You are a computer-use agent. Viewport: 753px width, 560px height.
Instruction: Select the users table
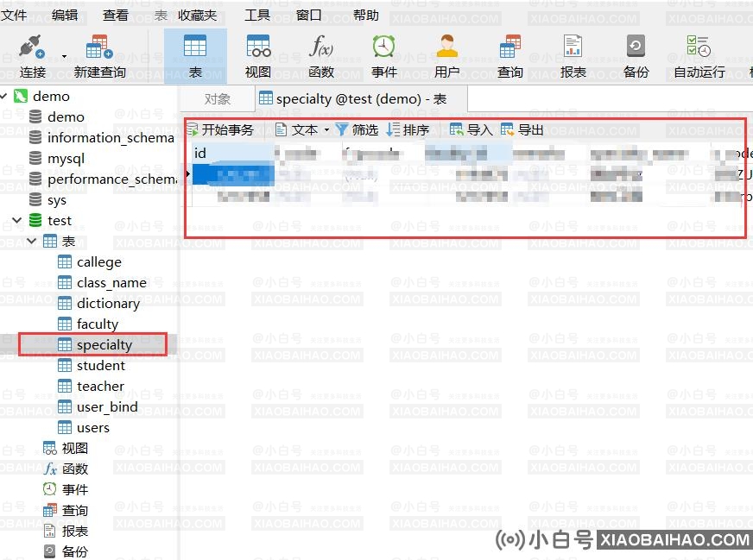coord(93,428)
